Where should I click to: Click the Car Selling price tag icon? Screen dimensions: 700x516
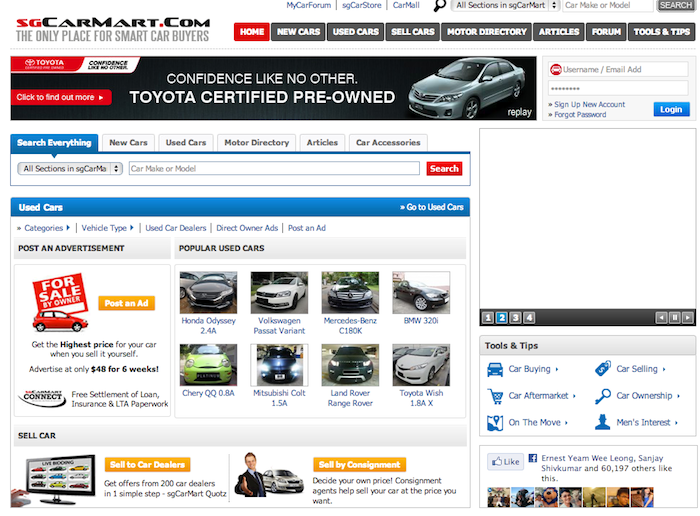pos(602,369)
